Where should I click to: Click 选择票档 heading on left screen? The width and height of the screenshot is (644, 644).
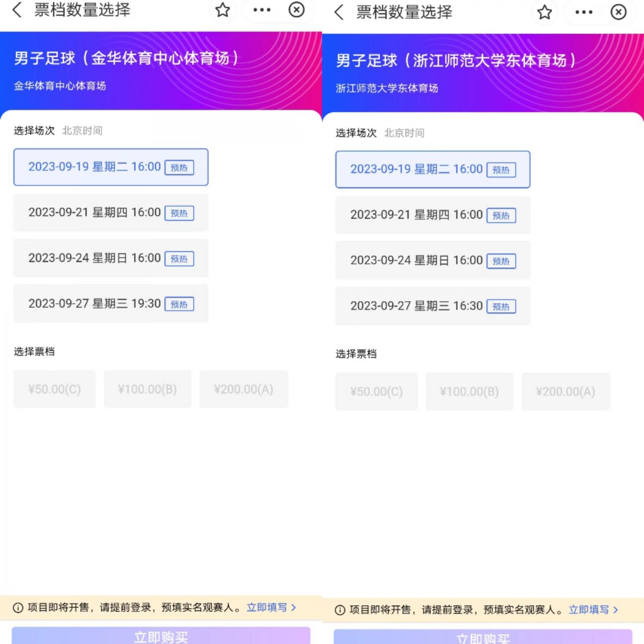pos(34,351)
